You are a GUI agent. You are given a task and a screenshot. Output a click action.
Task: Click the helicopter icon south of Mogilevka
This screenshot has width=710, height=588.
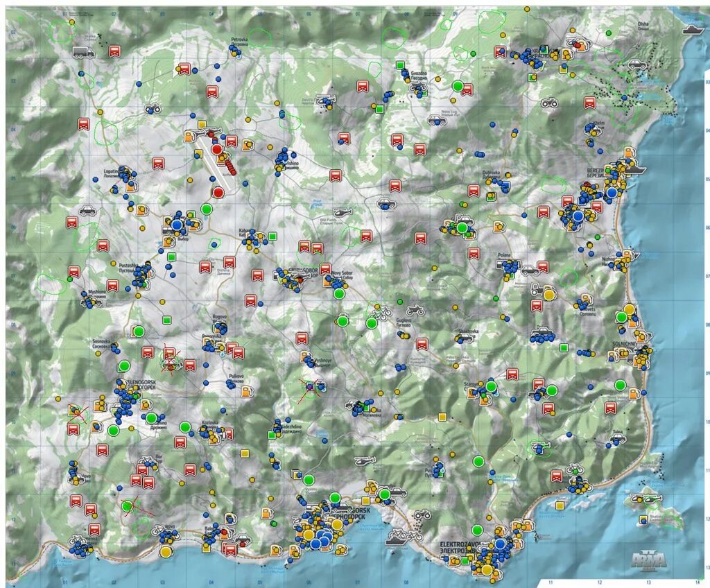coord(365,460)
